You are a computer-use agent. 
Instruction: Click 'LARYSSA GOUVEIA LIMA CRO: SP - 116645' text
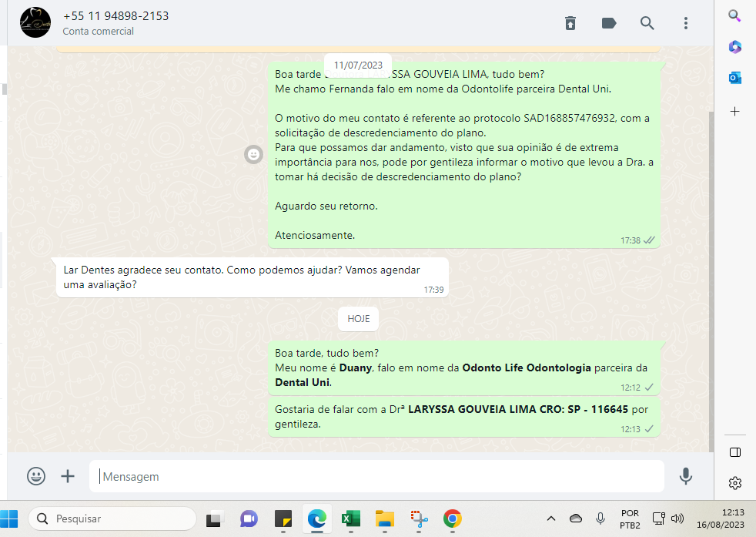coord(518,409)
